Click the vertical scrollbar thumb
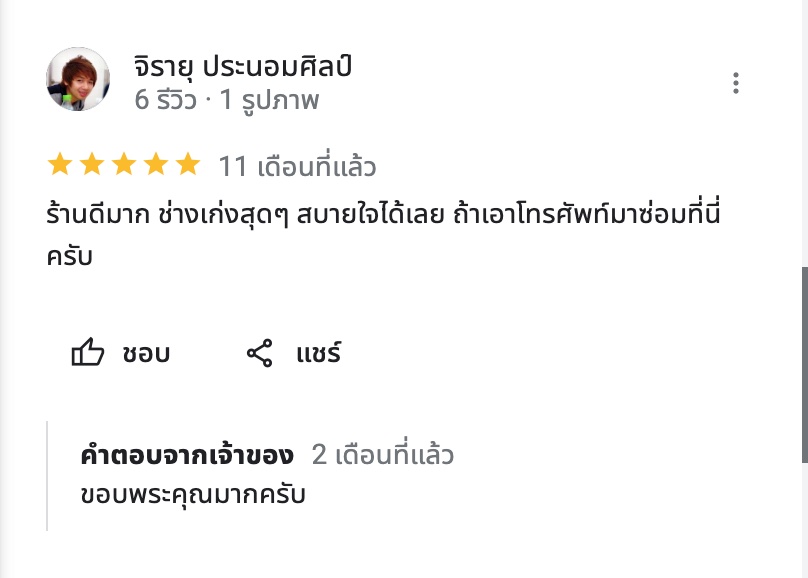Viewport: 808px width, 578px height. (802, 365)
